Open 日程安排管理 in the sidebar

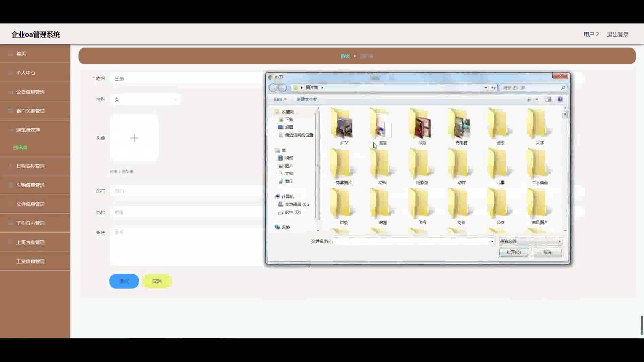35,166
